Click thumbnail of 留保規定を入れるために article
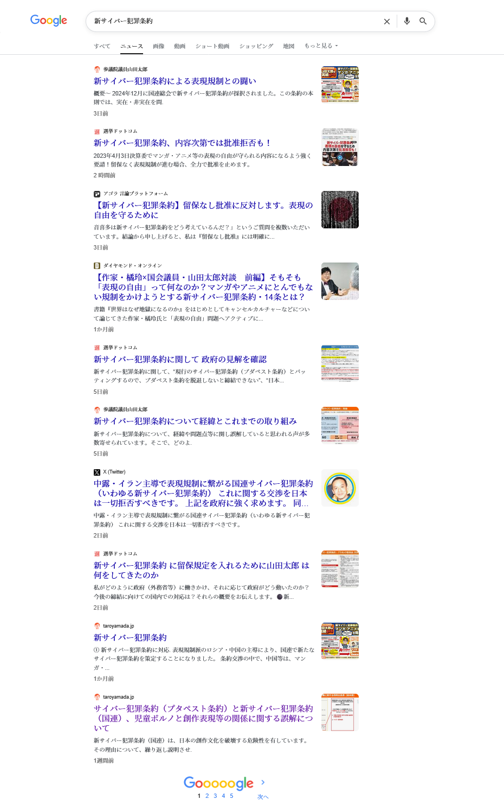Screen dimensions: 504x812 (x=340, y=570)
